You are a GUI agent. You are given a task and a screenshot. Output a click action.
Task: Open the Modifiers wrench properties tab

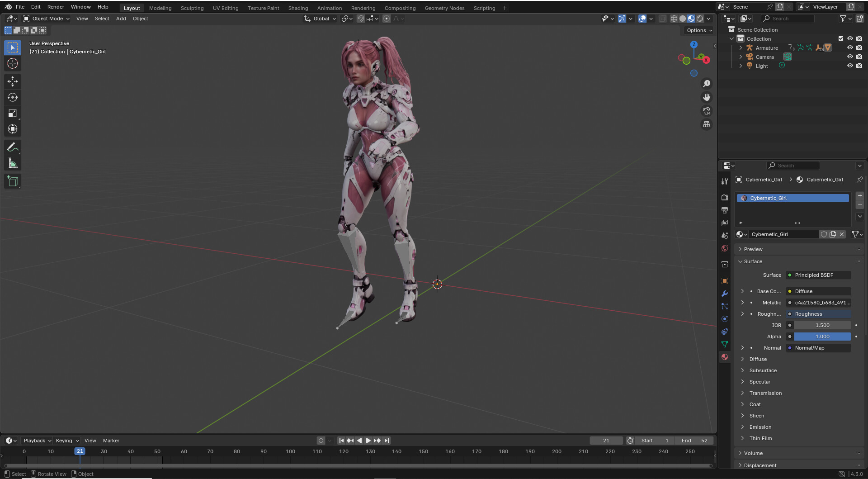(x=725, y=294)
